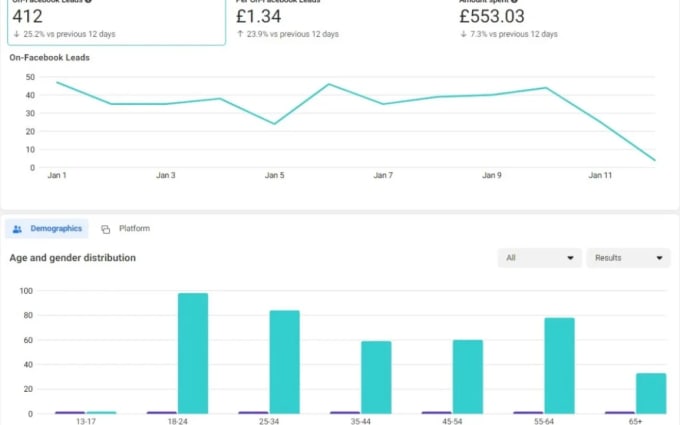Click the teal bar for age 65+
Viewport: 680px width, 425px height.
[651, 393]
